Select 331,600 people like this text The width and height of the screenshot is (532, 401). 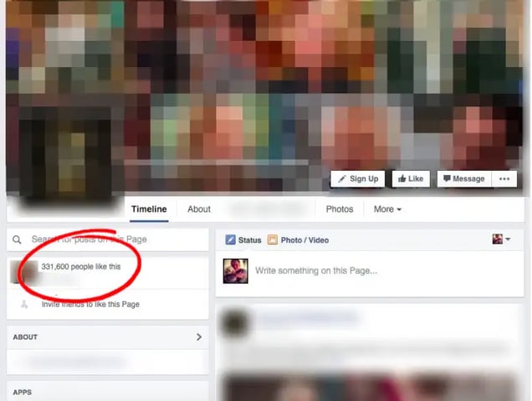point(81,266)
